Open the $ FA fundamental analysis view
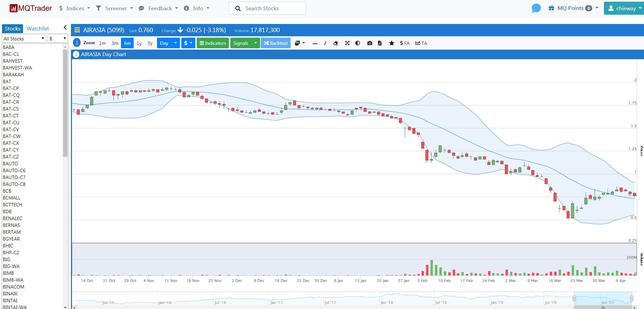 tap(405, 43)
